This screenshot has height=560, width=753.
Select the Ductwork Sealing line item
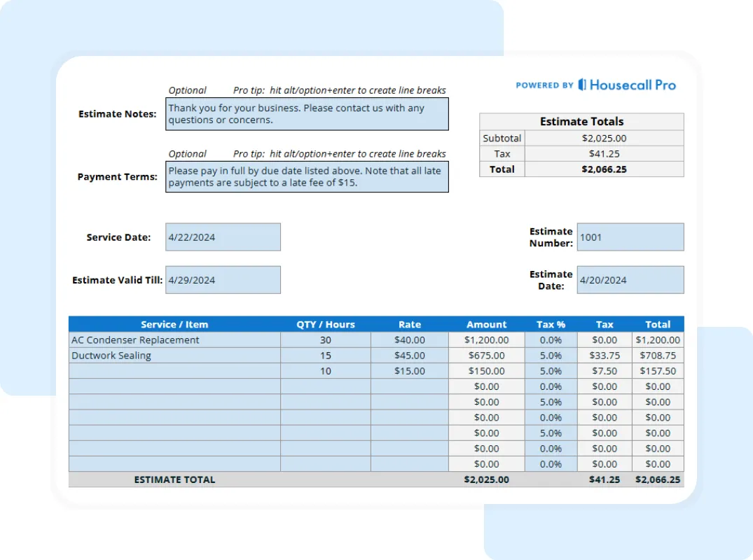[x=174, y=356]
